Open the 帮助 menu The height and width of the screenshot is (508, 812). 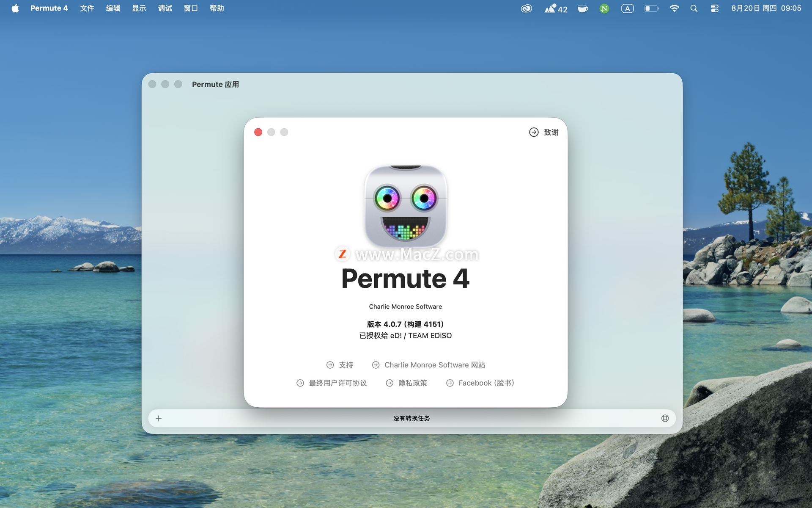(x=217, y=8)
